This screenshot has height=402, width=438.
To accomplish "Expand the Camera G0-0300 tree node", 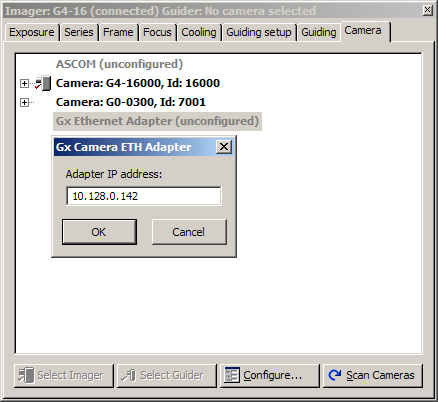I will (24, 102).
